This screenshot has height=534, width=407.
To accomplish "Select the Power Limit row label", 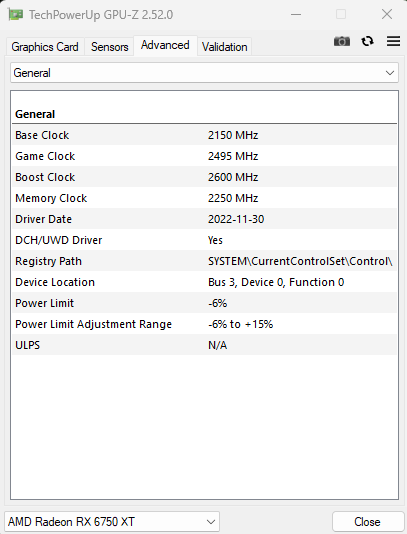I will [x=44, y=303].
